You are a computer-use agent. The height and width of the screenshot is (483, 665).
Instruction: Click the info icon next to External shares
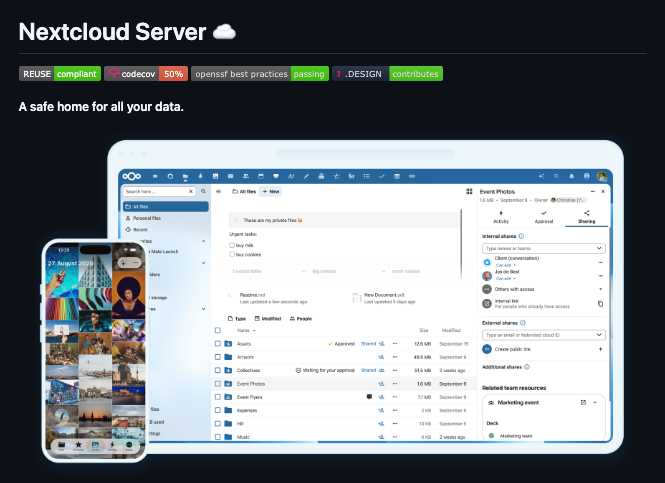pyautogui.click(x=522, y=323)
